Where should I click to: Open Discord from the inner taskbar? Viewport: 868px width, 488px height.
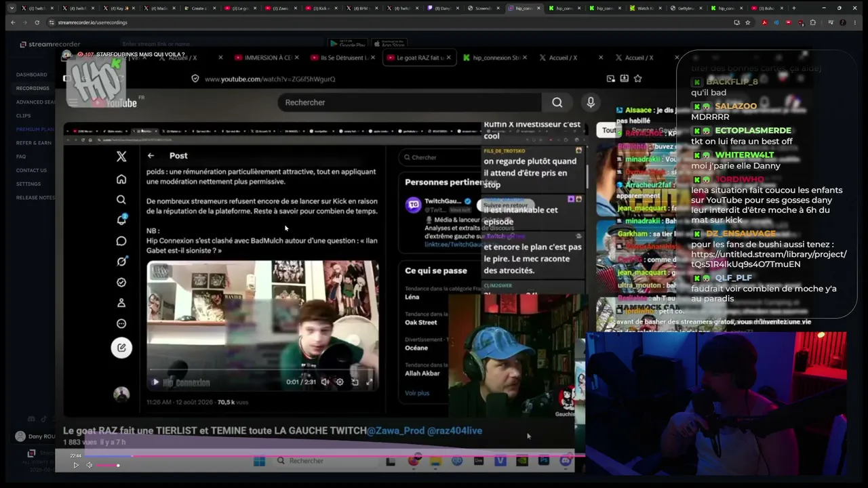[x=565, y=461]
